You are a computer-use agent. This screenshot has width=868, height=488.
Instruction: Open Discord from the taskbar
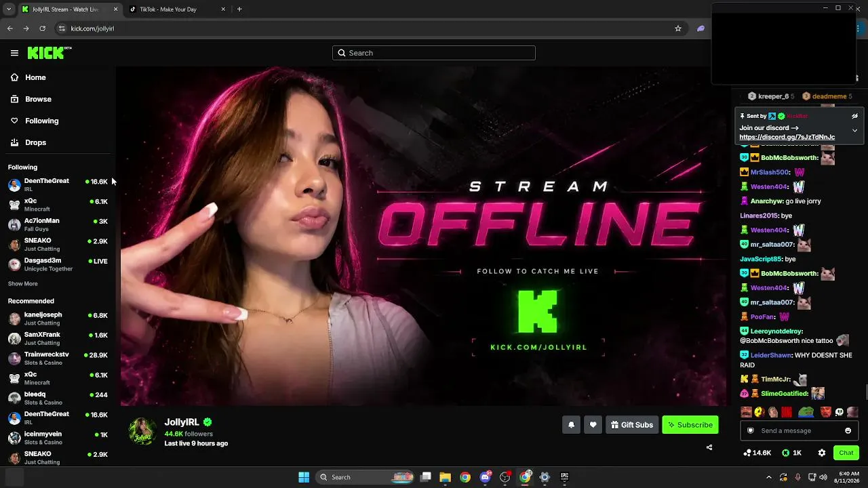(x=486, y=477)
